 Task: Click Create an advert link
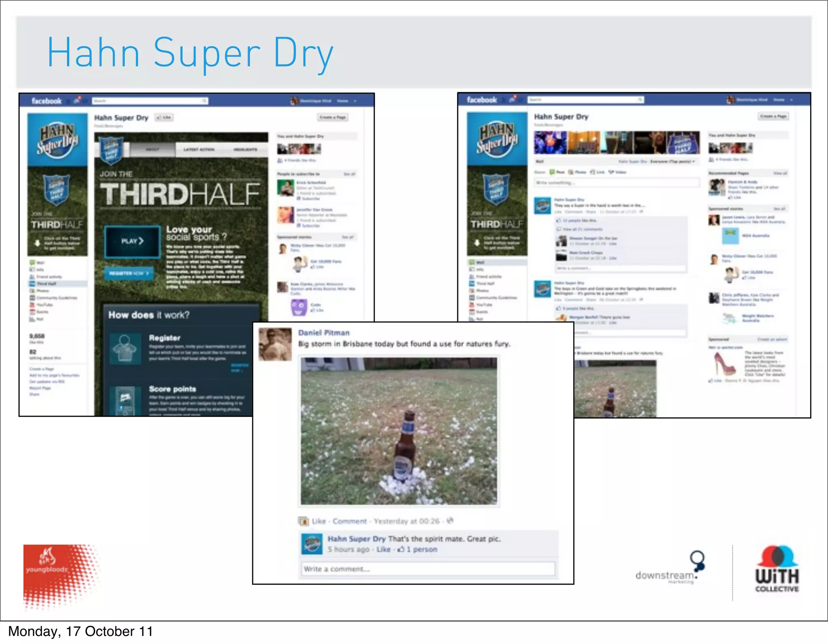click(772, 340)
